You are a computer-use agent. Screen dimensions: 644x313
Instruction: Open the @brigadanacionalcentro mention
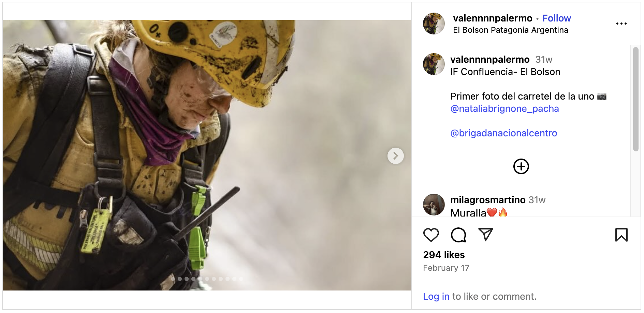(503, 133)
